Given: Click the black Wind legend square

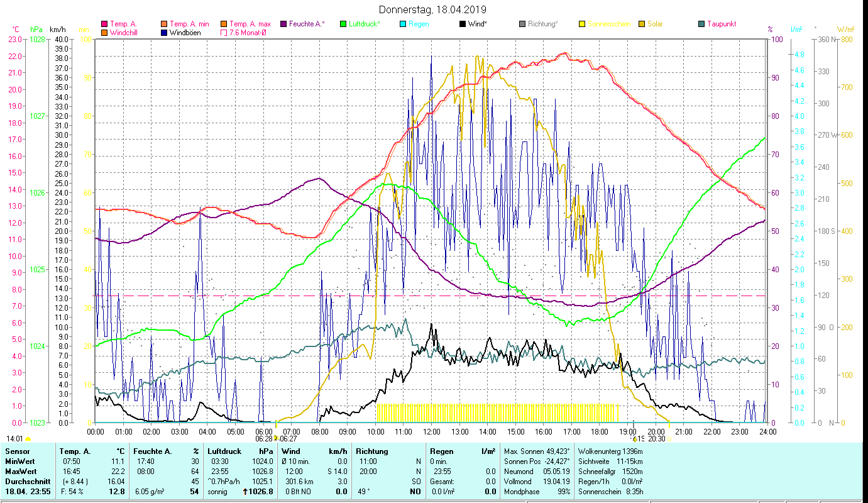Looking at the screenshot, I should pos(463,25).
